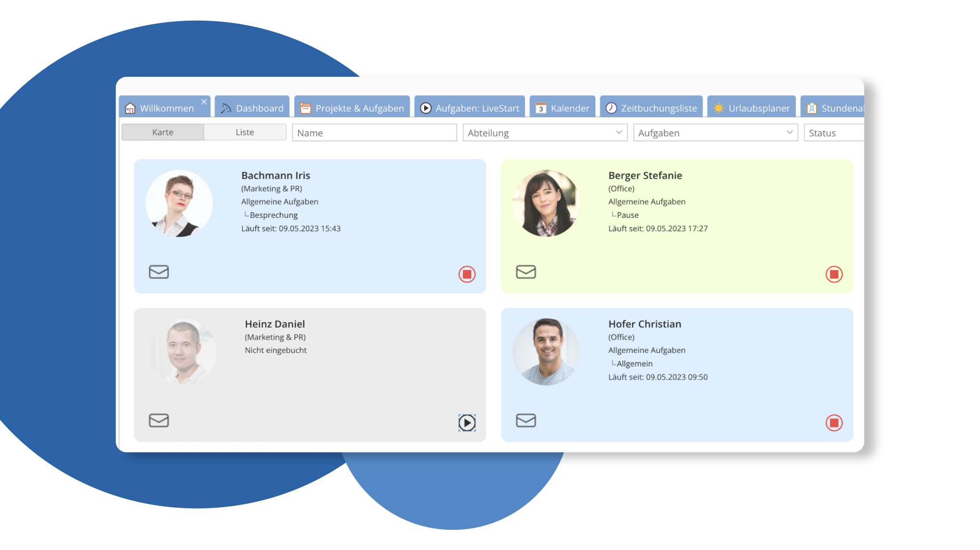This screenshot has height=550, width=980.
Task: Expand the Abteilung dropdown filter
Action: [545, 133]
